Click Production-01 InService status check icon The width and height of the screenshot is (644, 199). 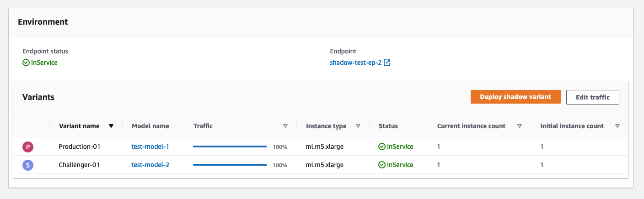[381, 147]
